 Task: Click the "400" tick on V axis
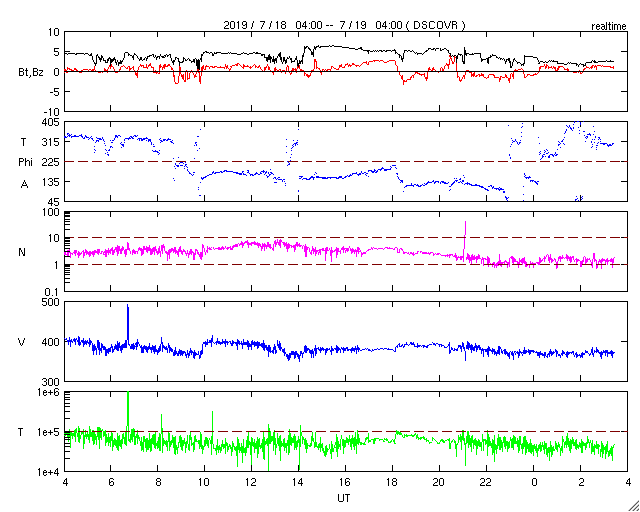point(52,342)
